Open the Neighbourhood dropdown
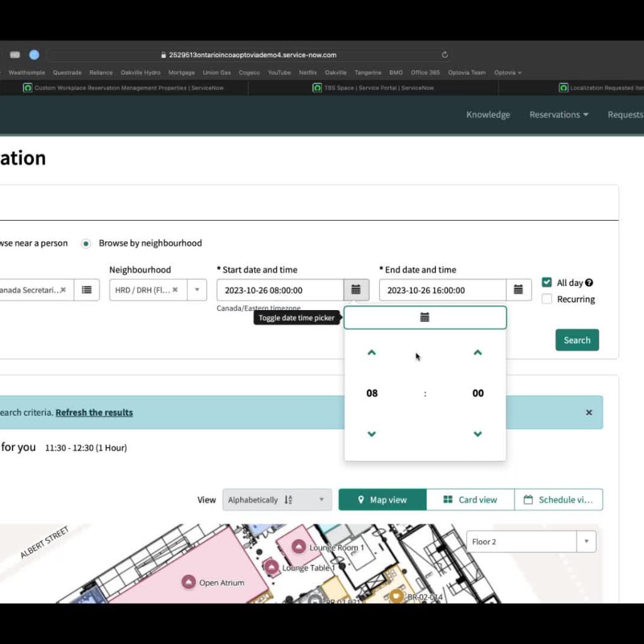 point(196,290)
